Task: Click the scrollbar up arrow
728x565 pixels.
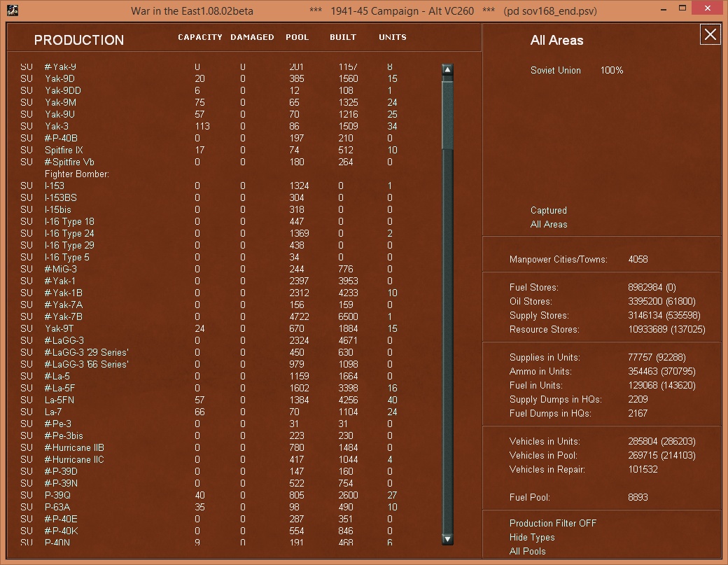Action: (447, 69)
